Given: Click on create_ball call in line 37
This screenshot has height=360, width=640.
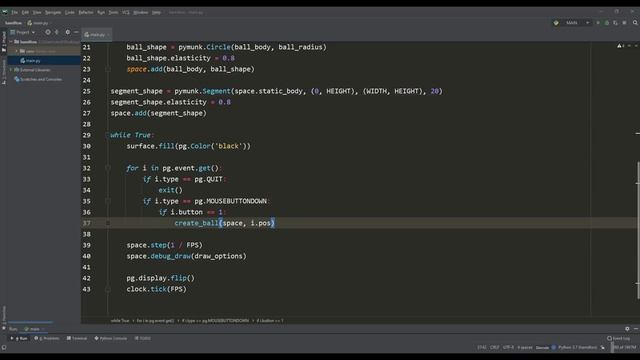Looking at the screenshot, I should 196,223.
